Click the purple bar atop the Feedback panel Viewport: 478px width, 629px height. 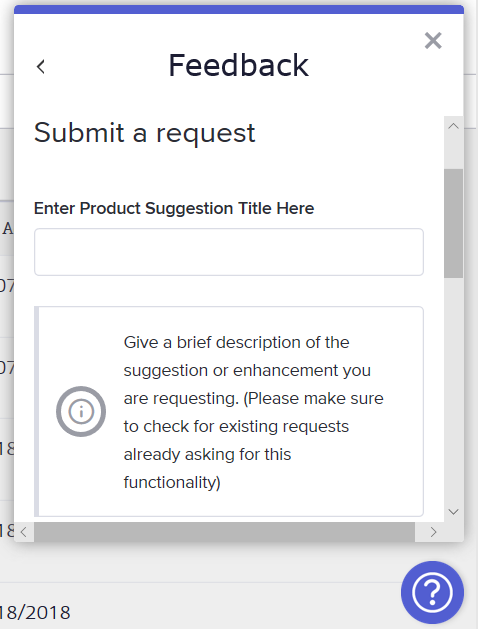pyautogui.click(x=239, y=10)
